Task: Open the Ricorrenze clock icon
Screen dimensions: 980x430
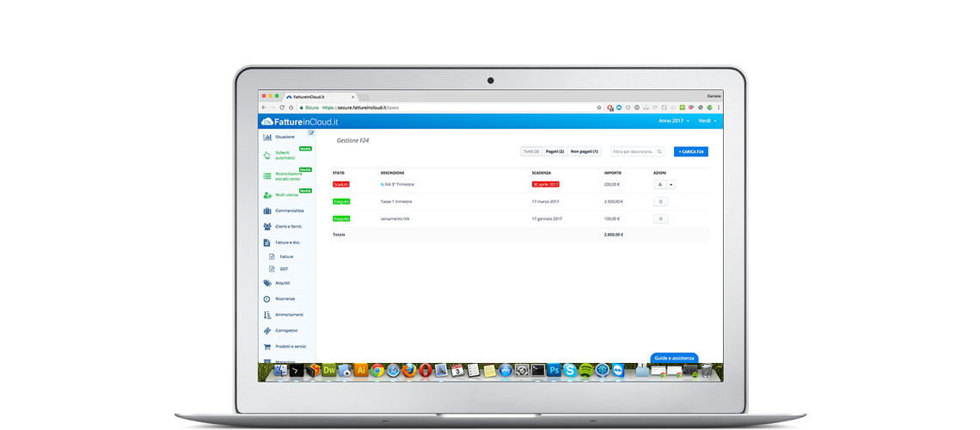Action: [x=266, y=298]
